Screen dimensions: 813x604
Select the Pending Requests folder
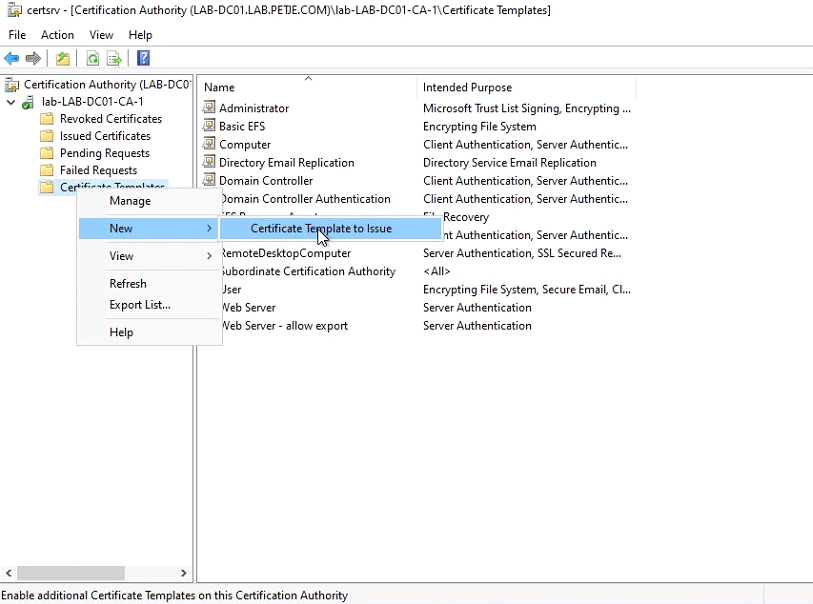(104, 153)
